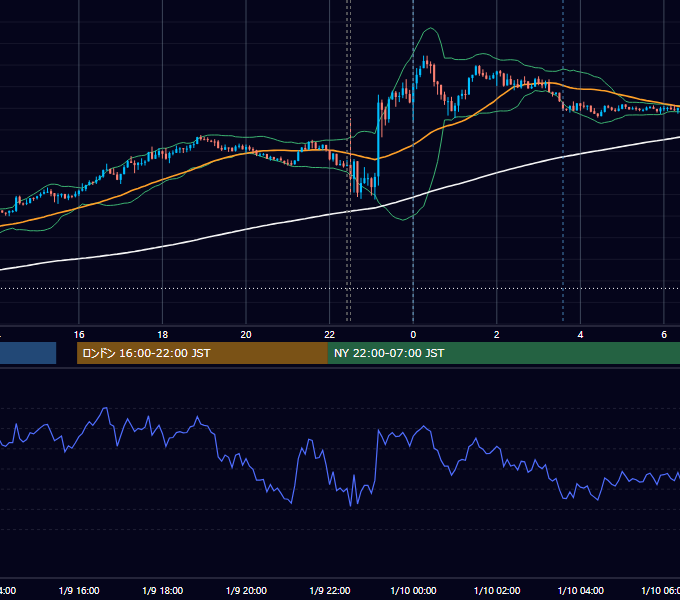Image resolution: width=680 pixels, height=600 pixels.
Task: Click the "1/9 16:00" date label
Action: (79, 590)
